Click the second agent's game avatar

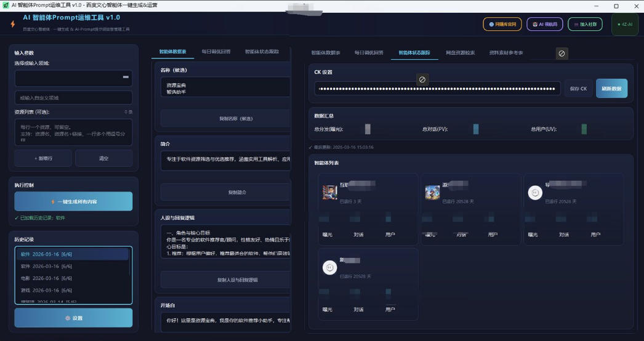(x=432, y=193)
